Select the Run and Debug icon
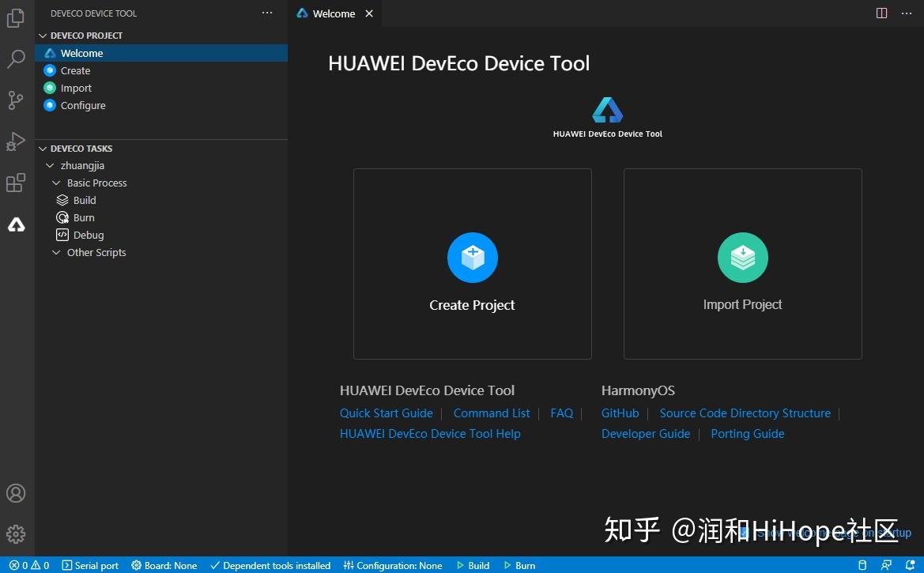 click(x=17, y=141)
